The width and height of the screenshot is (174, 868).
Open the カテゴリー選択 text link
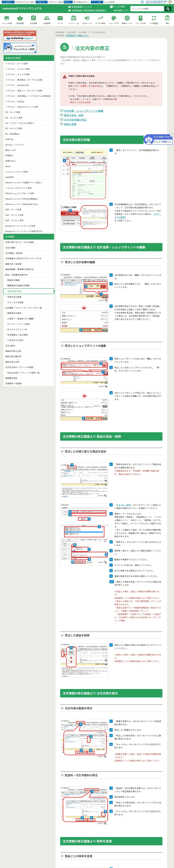click(x=124, y=505)
